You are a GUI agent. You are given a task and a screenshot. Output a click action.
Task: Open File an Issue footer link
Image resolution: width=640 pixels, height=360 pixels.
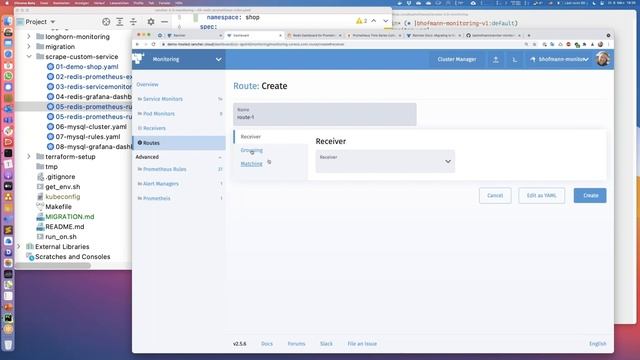[362, 344]
